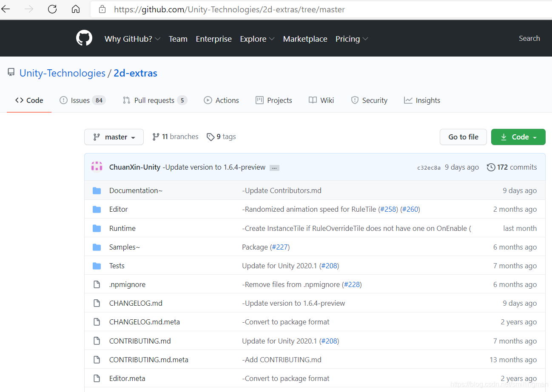Open the Documentation~ folder

pos(136,190)
